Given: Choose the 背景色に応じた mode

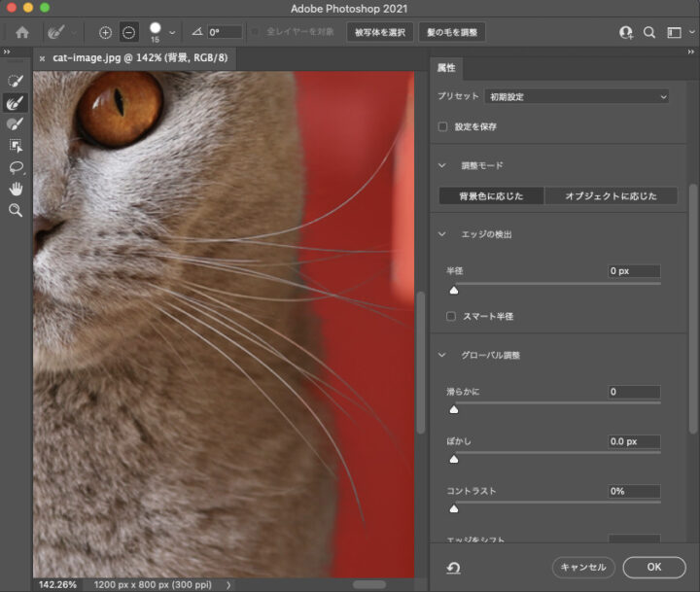Looking at the screenshot, I should (491, 196).
